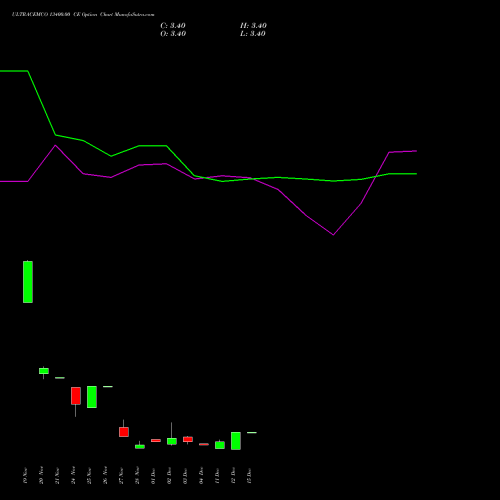Viewport: 500px width, 500px height.
Task: Click the 27 Nov date label
Action: point(121,475)
